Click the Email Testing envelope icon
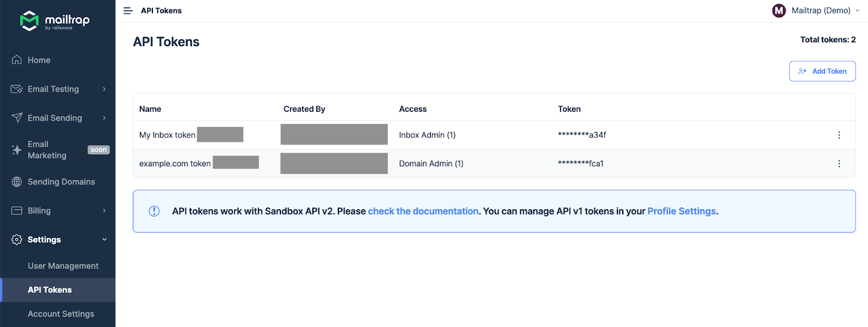Image resolution: width=868 pixels, height=327 pixels. (x=17, y=89)
